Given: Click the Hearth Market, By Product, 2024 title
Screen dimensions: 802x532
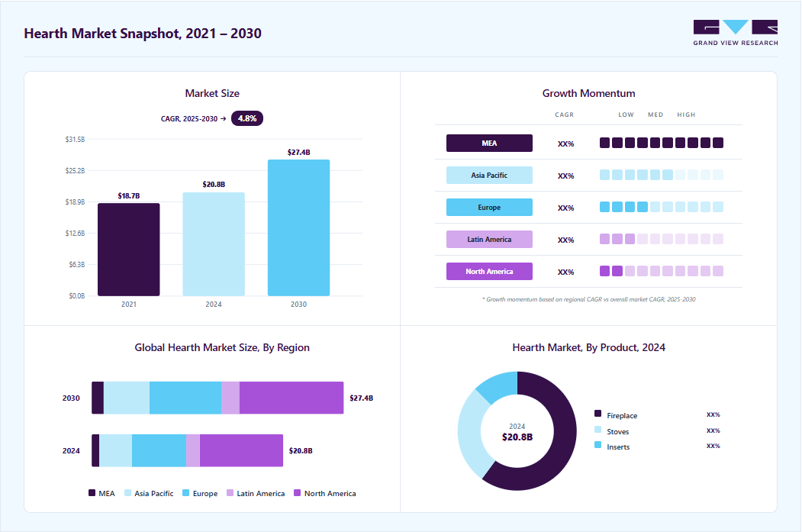Looking at the screenshot, I should tap(588, 348).
